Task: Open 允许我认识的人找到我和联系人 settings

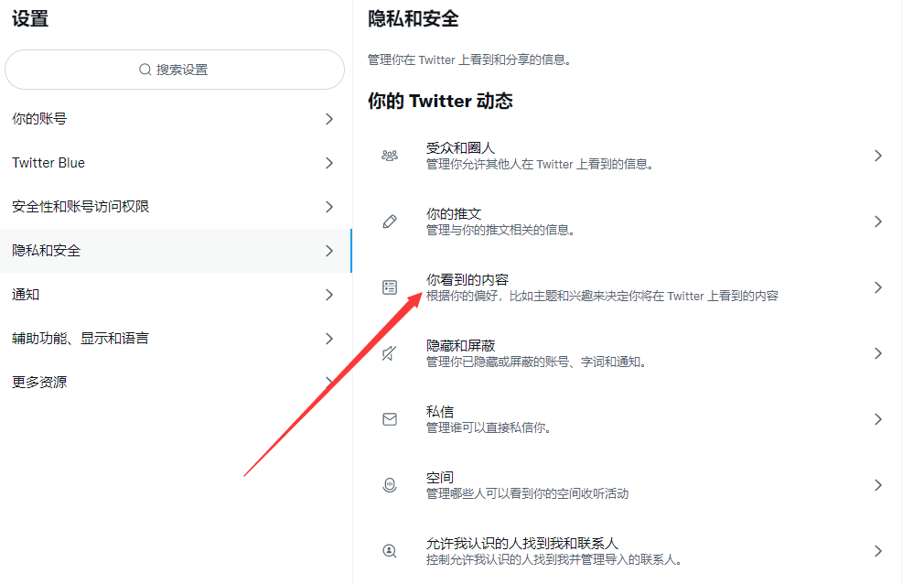Action: 627,551
